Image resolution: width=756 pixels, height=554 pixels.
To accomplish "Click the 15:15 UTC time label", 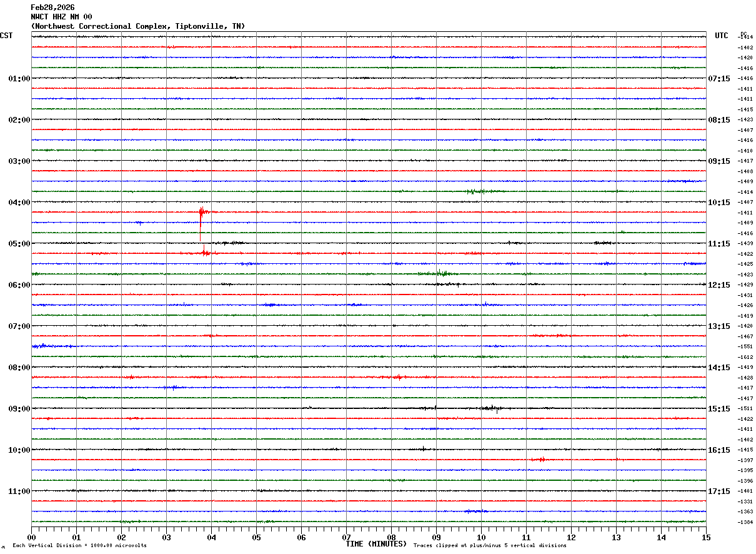I will [x=719, y=409].
